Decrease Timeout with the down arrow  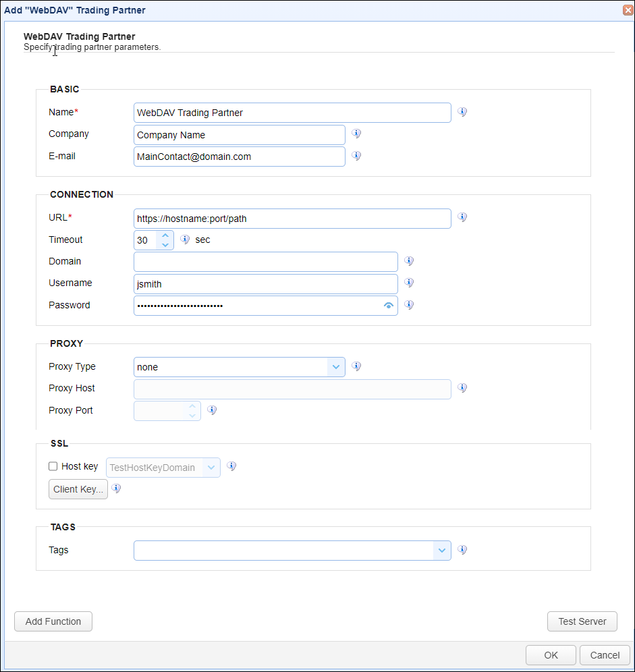coord(165,245)
